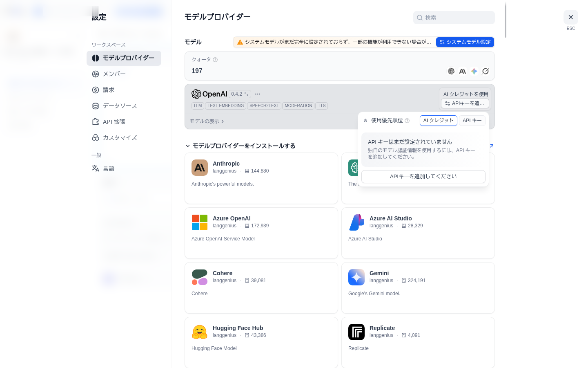Click the 使用優先順位 help icon
Viewport: 588px width, 368px height.
coord(407,121)
